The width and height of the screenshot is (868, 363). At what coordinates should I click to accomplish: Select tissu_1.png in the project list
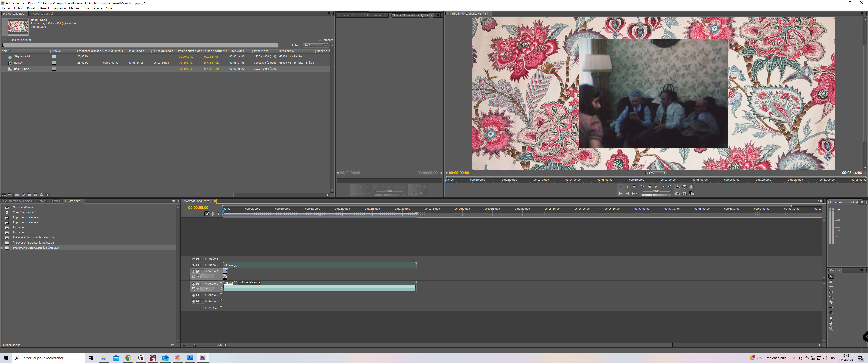tap(21, 69)
